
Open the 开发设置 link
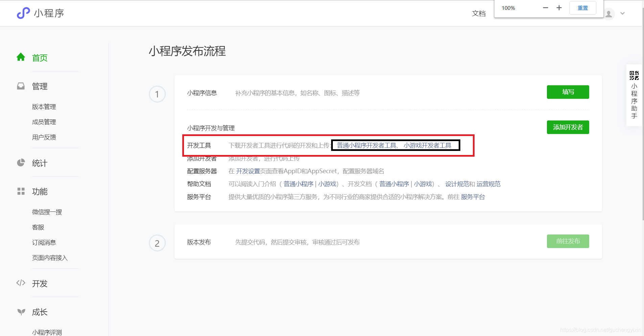pyautogui.click(x=248, y=171)
